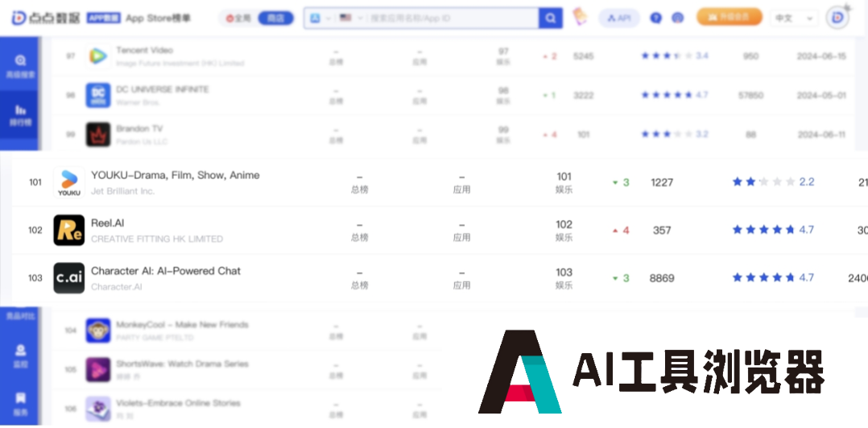The image size is (868, 428).
Task: Select the 商店 search mode toggle
Action: click(275, 19)
